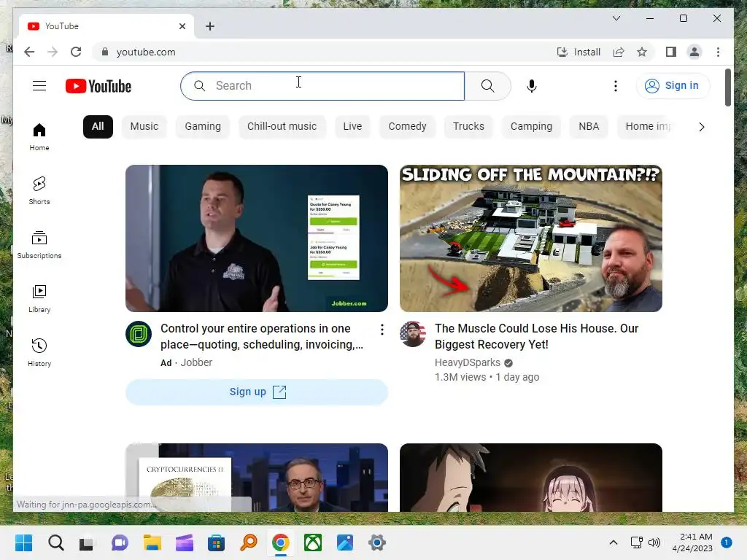The width and height of the screenshot is (747, 560).
Task: Open History in the sidebar
Action: coord(39,353)
